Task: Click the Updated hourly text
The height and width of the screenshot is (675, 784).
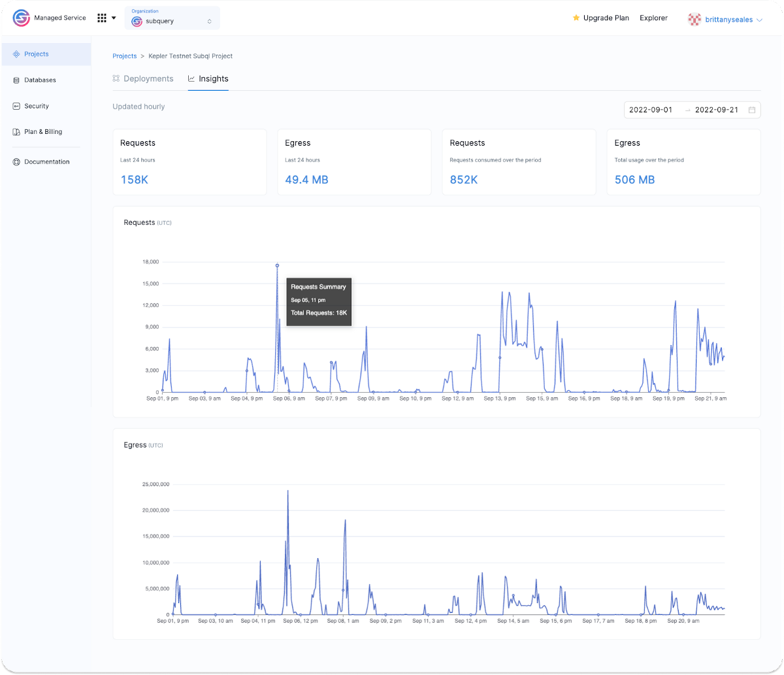Action: pyautogui.click(x=139, y=107)
